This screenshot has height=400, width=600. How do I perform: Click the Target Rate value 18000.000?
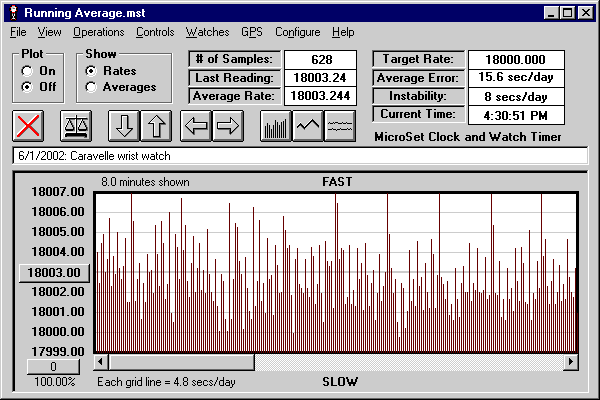click(x=516, y=59)
